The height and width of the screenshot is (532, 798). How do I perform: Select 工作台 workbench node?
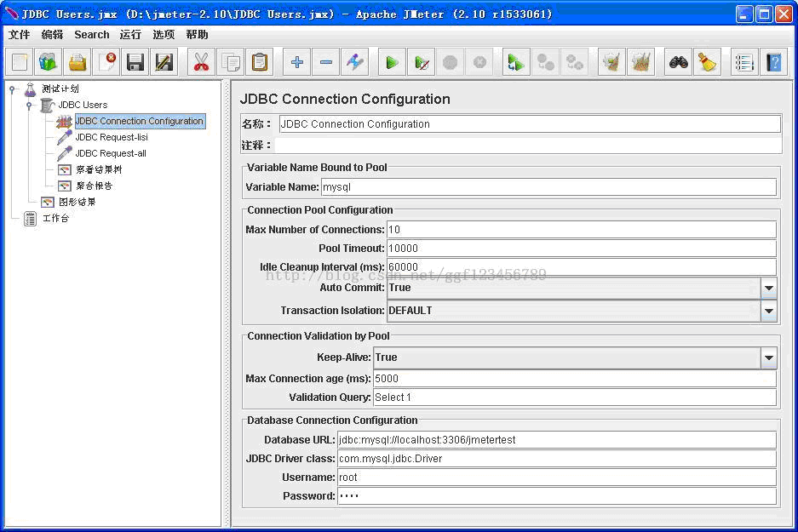click(x=55, y=218)
